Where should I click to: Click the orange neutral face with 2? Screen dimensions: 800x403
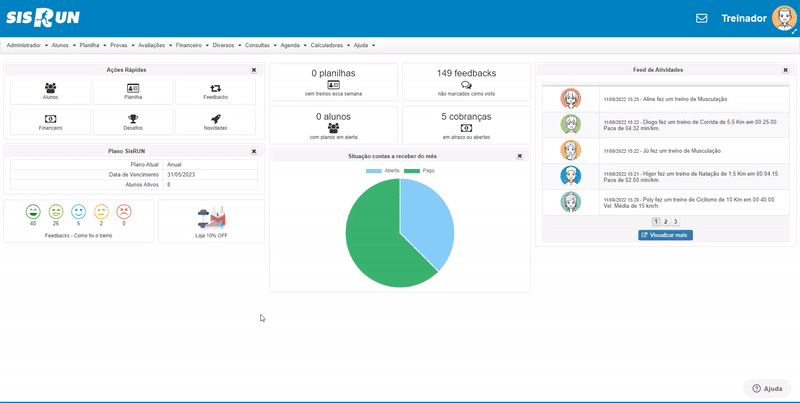[101, 212]
